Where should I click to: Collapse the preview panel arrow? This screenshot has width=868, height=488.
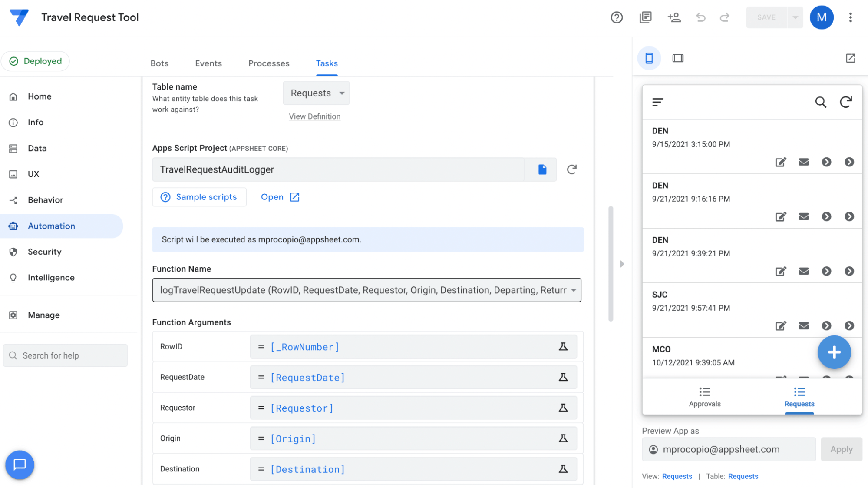click(622, 264)
